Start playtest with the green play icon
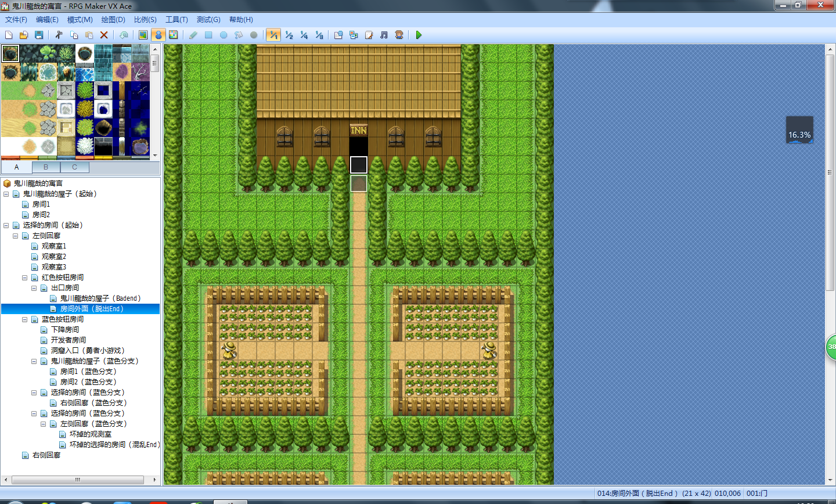 pos(419,35)
